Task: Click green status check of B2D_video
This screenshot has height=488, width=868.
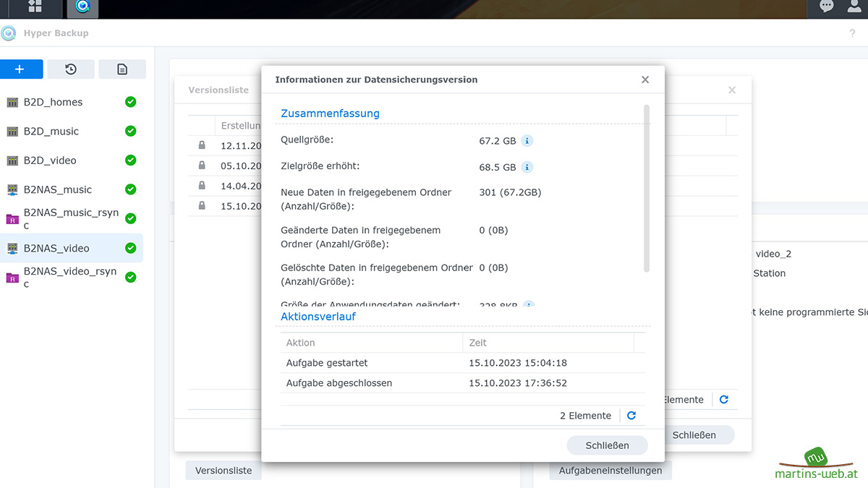Action: tap(130, 160)
